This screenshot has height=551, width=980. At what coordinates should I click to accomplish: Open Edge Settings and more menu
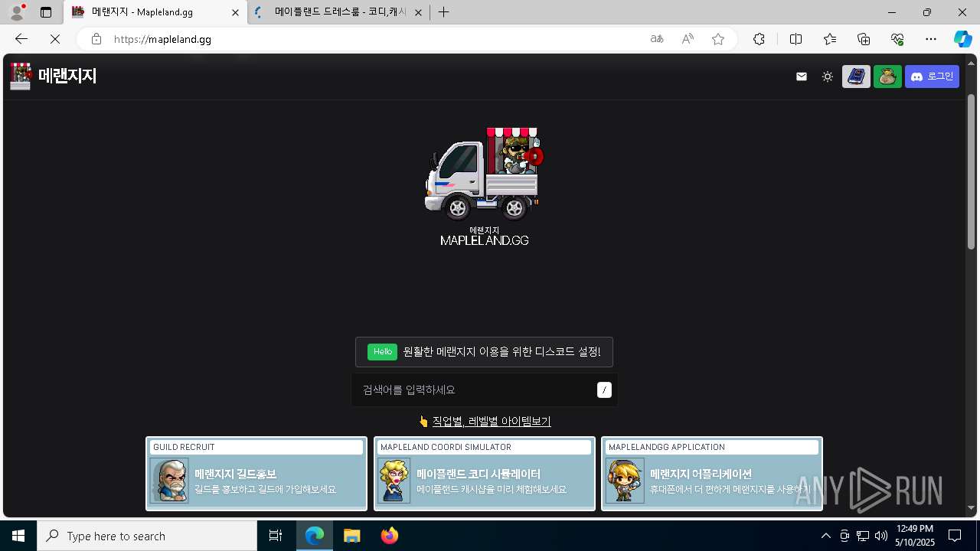point(931,39)
